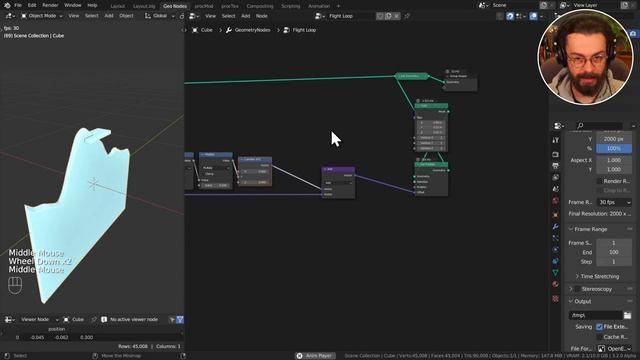Screen dimensions: 640x360
Task: Enable Render Region checkbox
Action: click(599, 181)
